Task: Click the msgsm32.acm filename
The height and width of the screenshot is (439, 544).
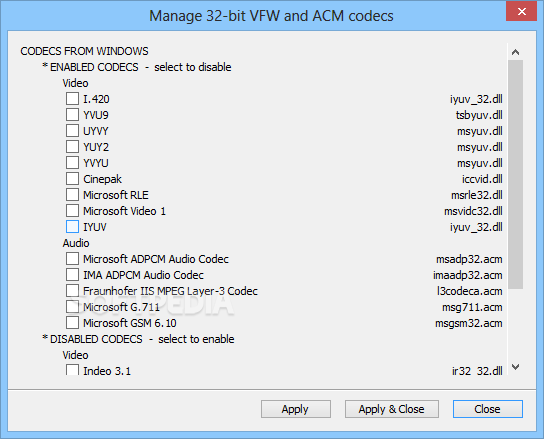Action: (469, 323)
